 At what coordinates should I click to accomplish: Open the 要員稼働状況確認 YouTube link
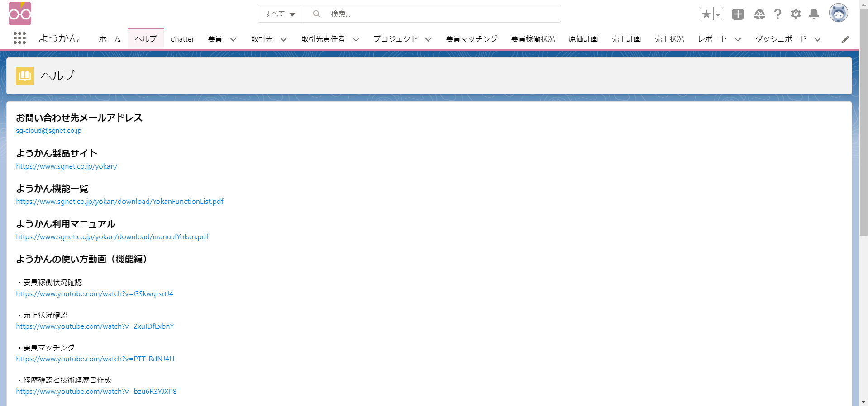coord(95,293)
